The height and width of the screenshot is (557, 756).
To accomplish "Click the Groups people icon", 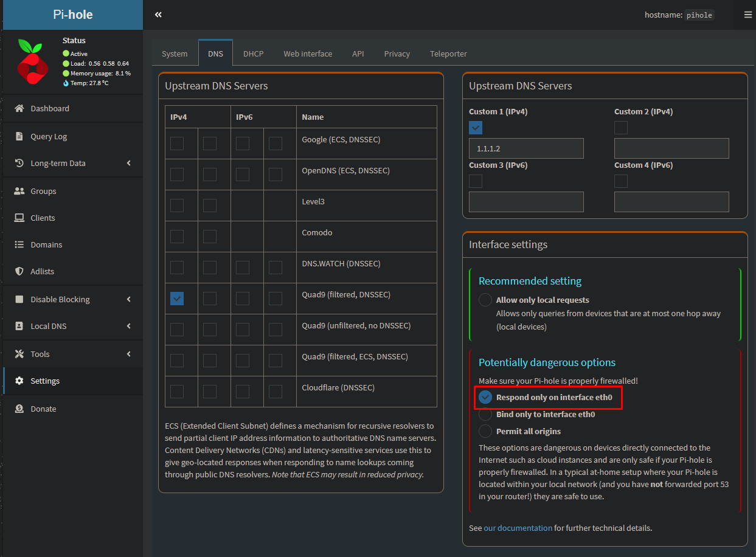I will tap(19, 191).
